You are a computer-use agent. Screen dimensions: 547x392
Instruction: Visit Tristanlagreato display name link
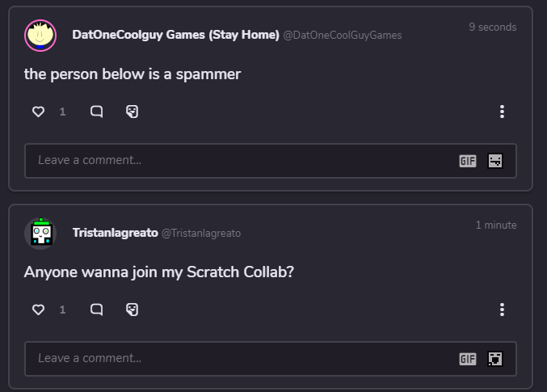click(x=115, y=233)
